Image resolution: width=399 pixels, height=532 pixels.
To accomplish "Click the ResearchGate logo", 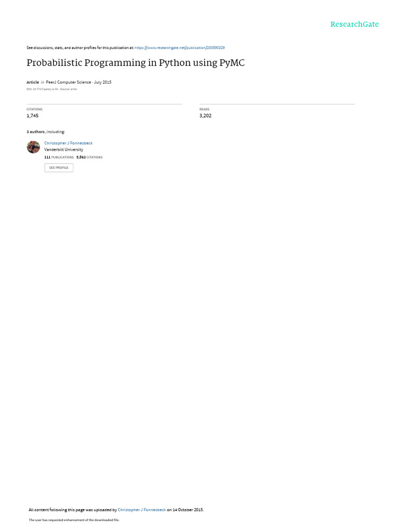I will point(354,24).
